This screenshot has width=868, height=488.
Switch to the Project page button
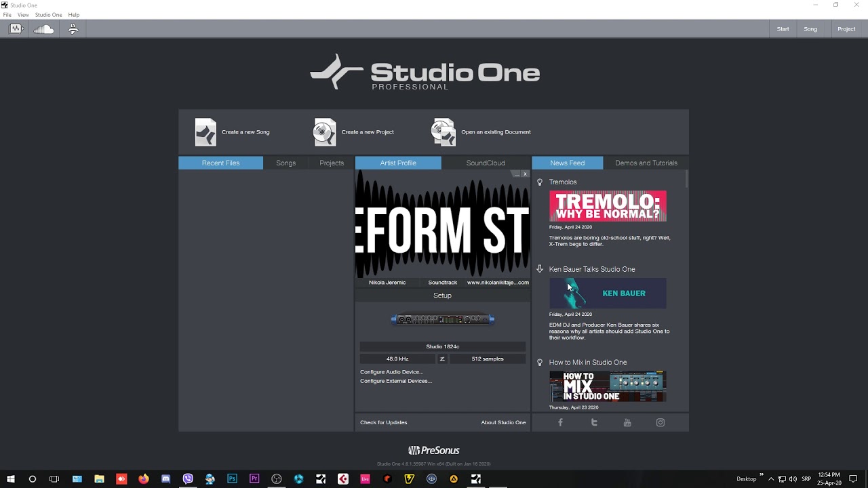(x=846, y=29)
